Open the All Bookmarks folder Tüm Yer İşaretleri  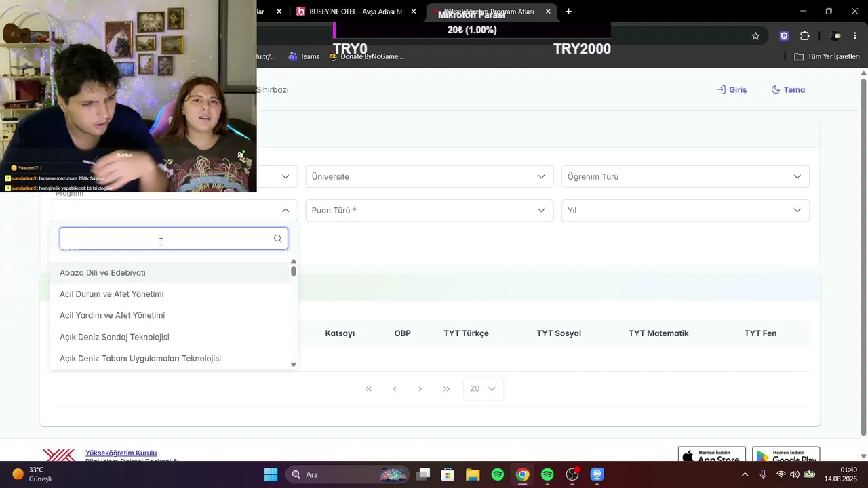[x=827, y=56]
